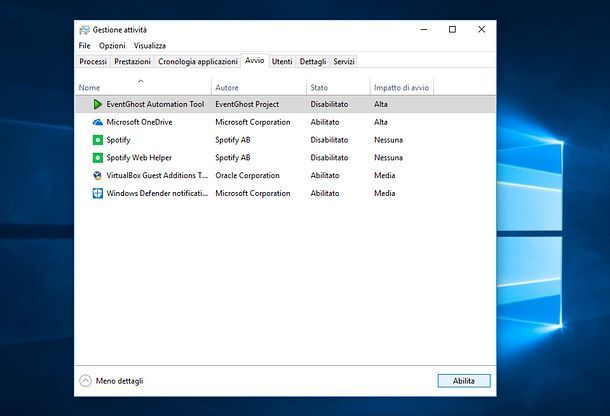Select the VirtualBox Guest Additions entry name
This screenshot has height=416, width=610.
pyautogui.click(x=157, y=176)
